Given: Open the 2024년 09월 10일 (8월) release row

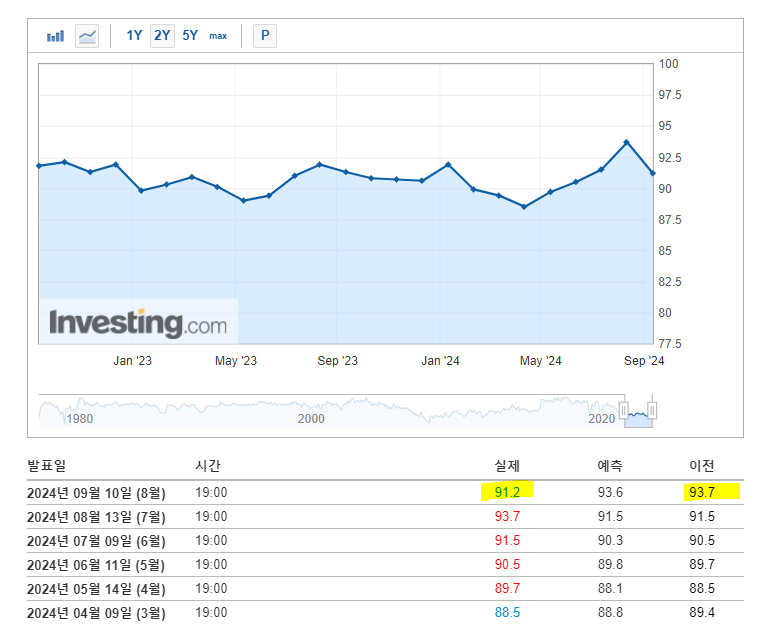Looking at the screenshot, I should pos(96,492).
